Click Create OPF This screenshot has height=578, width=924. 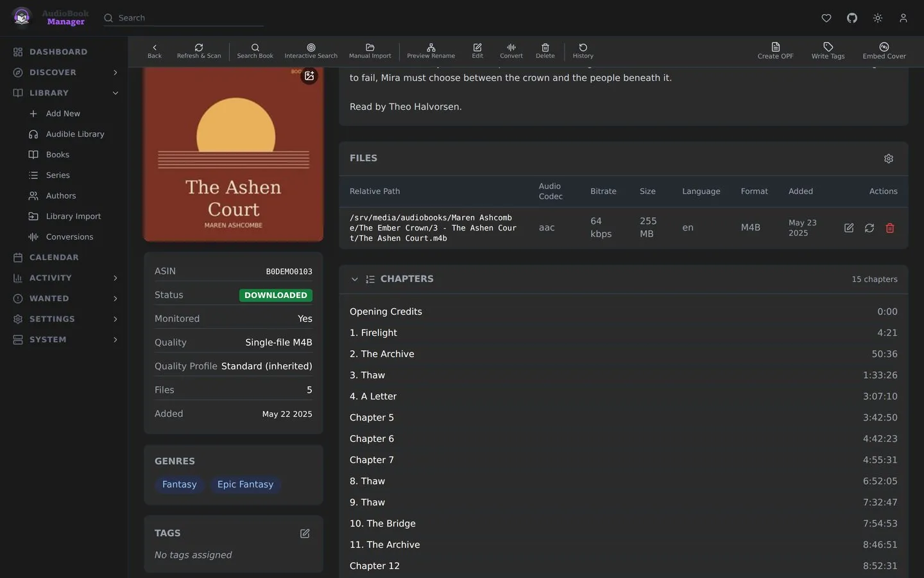(775, 51)
